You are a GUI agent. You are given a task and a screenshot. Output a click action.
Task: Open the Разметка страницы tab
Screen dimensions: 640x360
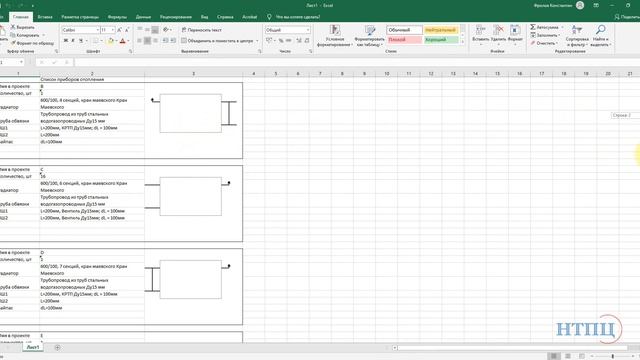(x=80, y=17)
